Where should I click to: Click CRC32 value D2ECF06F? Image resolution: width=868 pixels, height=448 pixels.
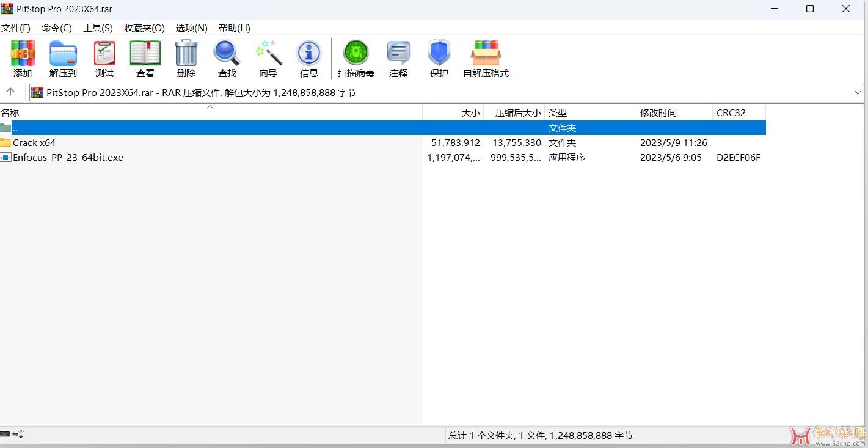click(x=739, y=157)
